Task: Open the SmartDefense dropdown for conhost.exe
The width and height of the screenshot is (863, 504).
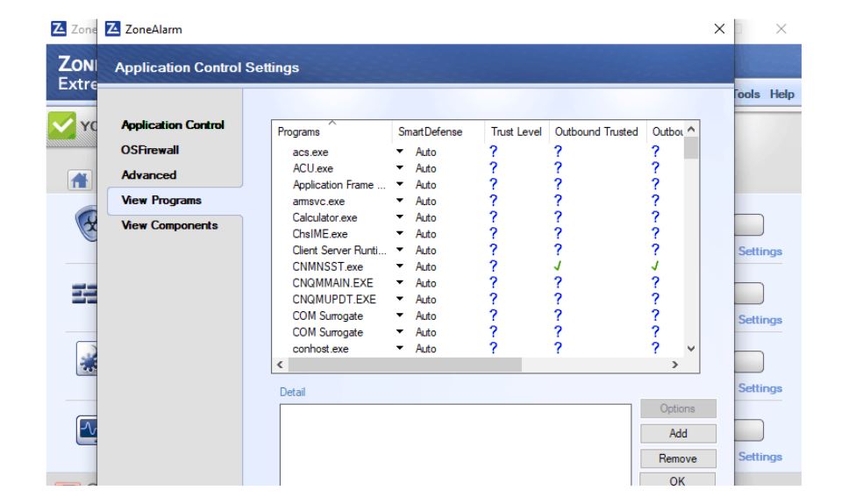Action: point(400,348)
